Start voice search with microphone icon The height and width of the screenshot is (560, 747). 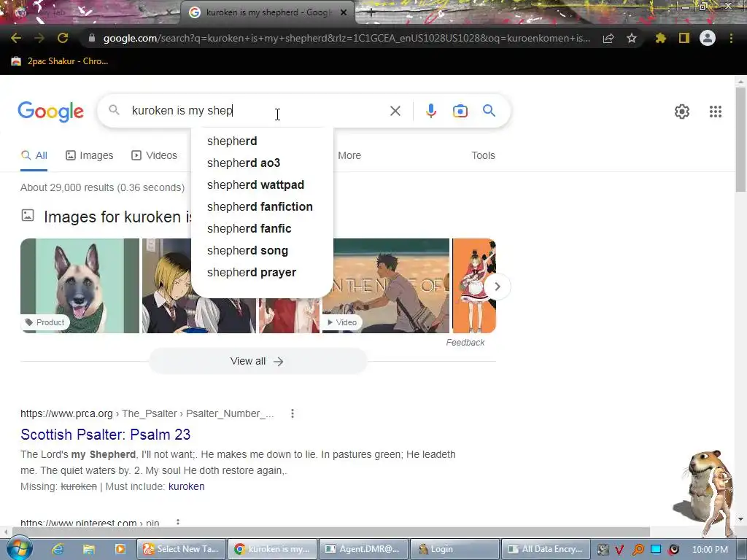430,111
